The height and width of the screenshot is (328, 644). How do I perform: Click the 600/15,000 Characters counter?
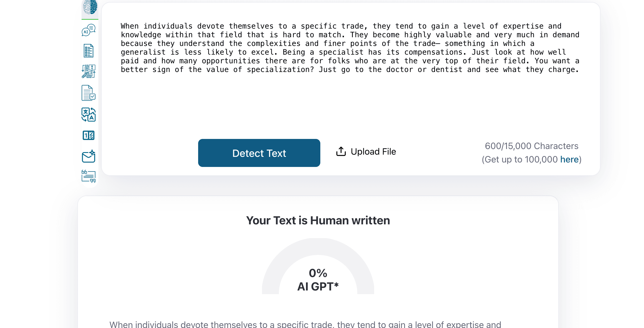[531, 146]
